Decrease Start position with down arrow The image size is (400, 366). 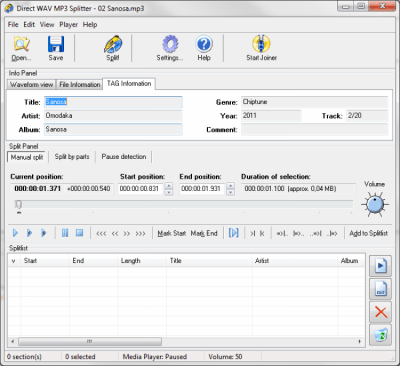pos(169,192)
